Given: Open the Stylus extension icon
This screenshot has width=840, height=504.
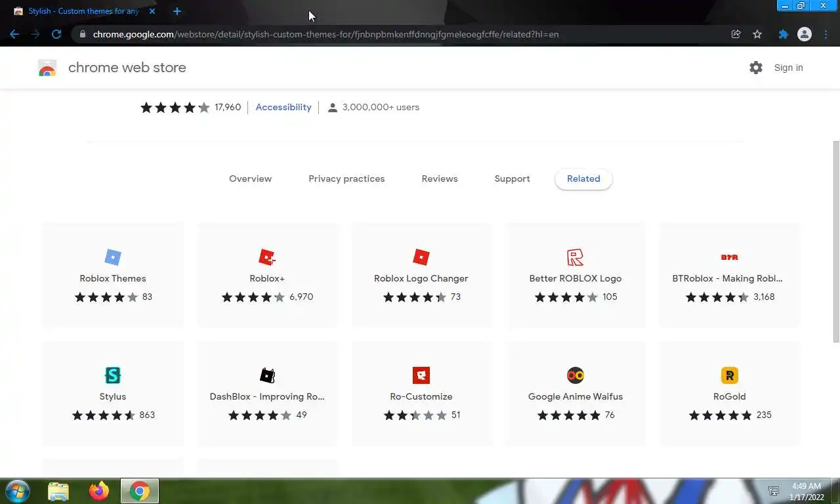Looking at the screenshot, I should coord(113,375).
